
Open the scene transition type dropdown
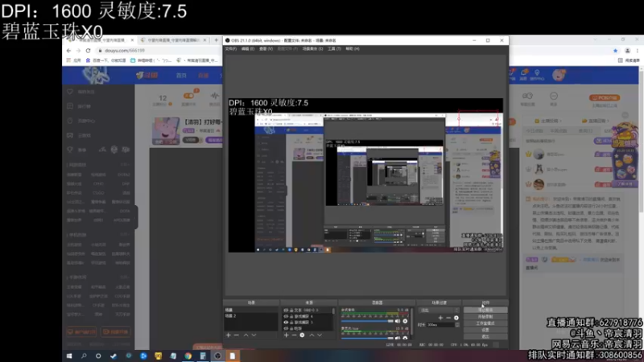click(x=439, y=311)
